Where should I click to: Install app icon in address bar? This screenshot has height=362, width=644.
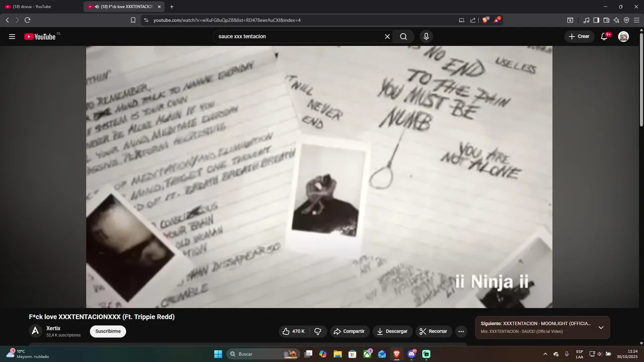pyautogui.click(x=461, y=20)
